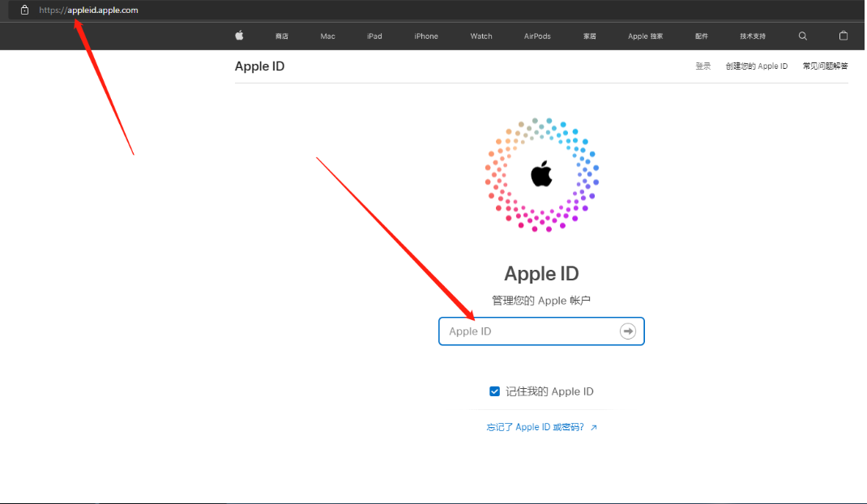Click the 登录 link
The width and height of the screenshot is (867, 504).
pyautogui.click(x=703, y=66)
